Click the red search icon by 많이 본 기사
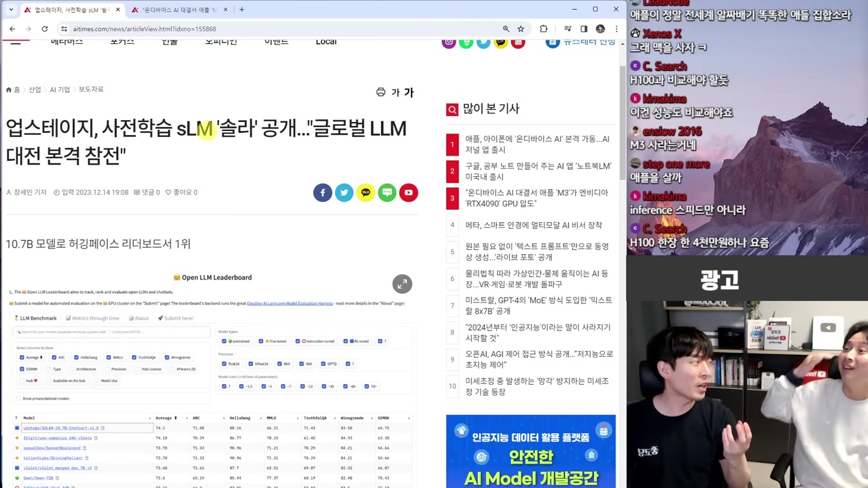Screen dimensions: 868x488 point(452,110)
